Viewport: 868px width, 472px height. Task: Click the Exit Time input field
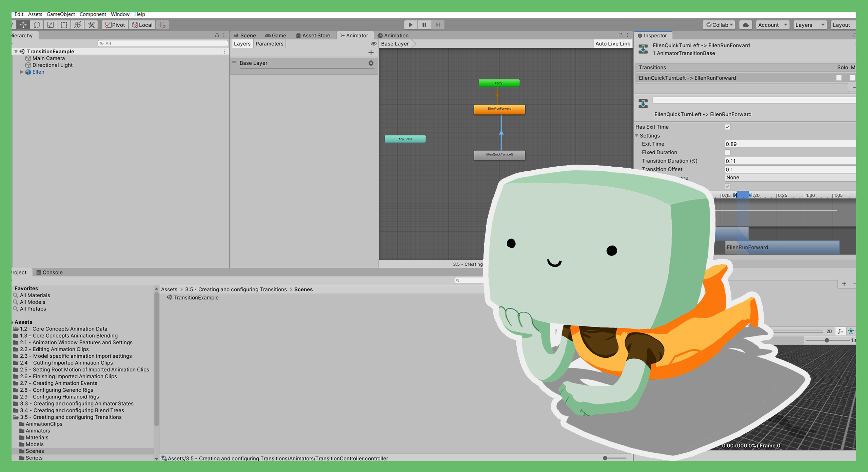pyautogui.click(x=790, y=144)
